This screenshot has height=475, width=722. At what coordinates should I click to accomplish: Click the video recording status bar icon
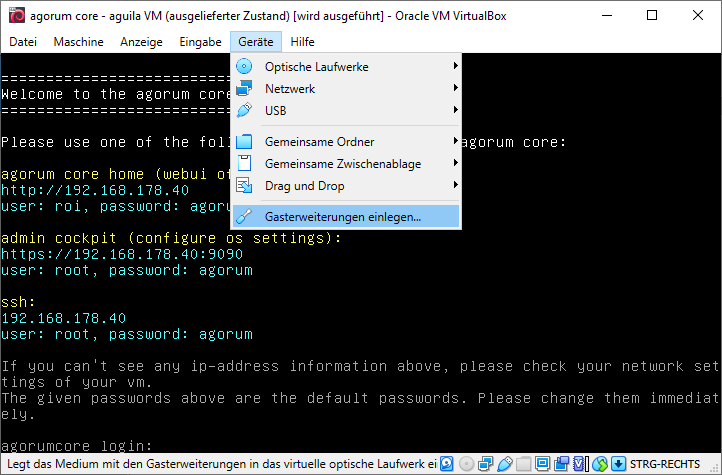click(x=562, y=463)
